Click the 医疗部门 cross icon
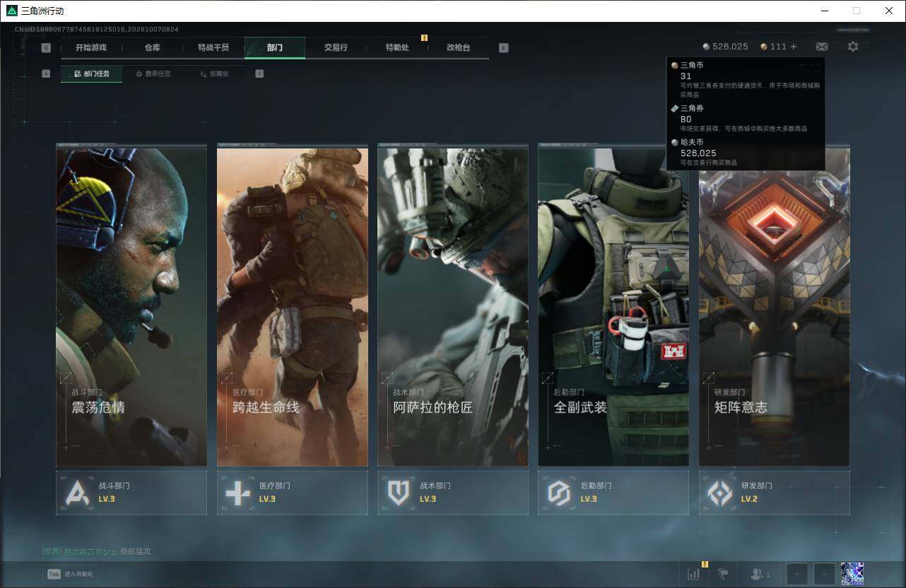The height and width of the screenshot is (588, 906). (x=238, y=493)
